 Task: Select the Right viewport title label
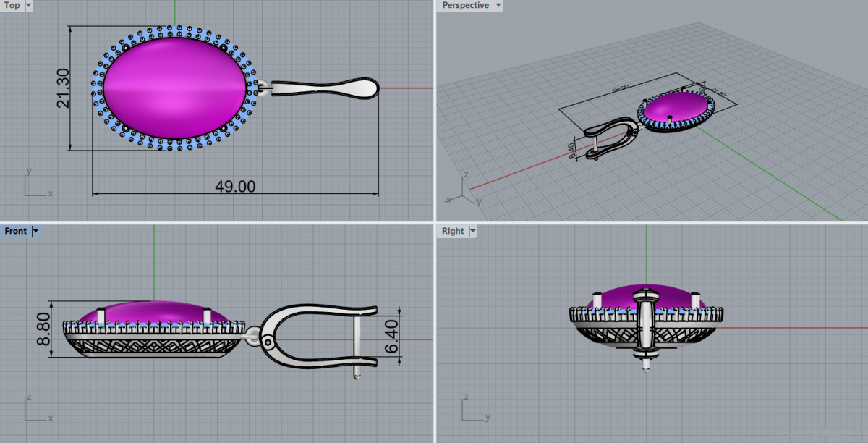point(453,231)
